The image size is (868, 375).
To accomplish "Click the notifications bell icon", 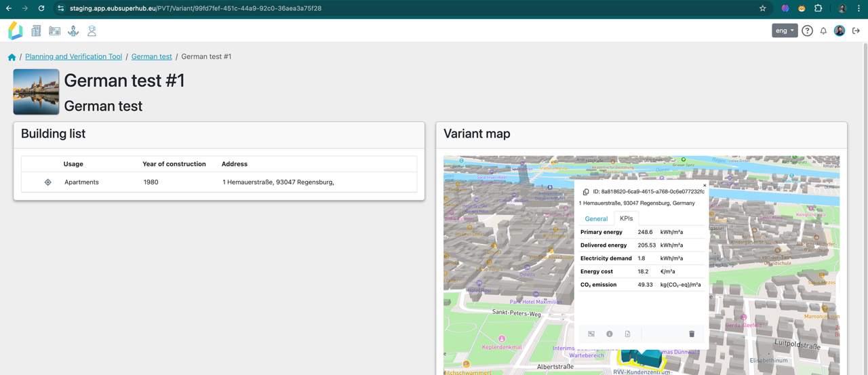I will 823,31.
